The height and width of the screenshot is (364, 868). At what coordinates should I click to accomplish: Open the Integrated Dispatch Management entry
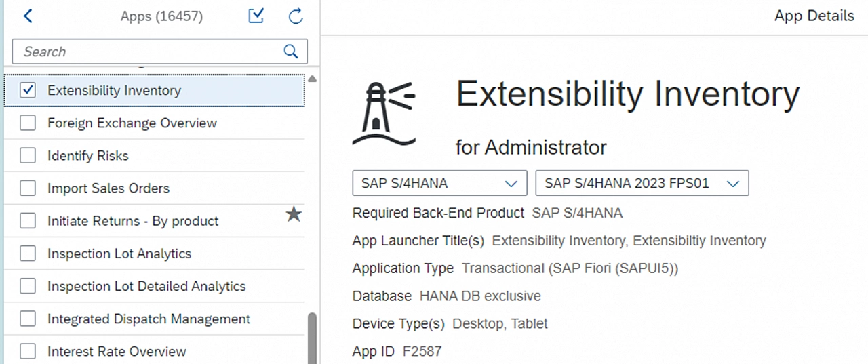(155, 318)
